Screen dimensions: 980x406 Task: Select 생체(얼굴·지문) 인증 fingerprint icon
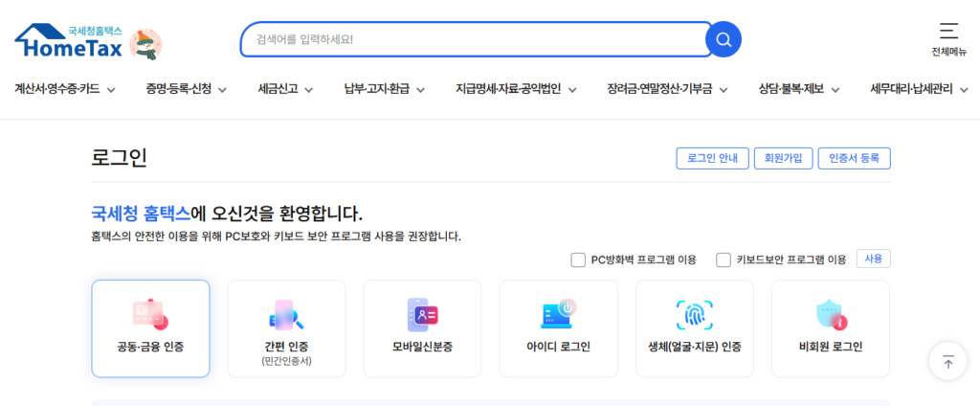point(694,315)
